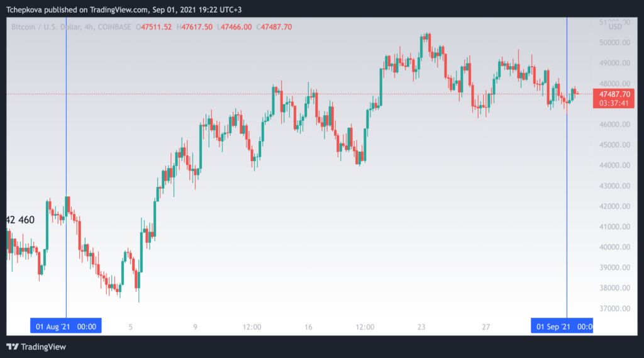Click the USD currency label on axis
This screenshot has width=644, height=358.
(615, 27)
